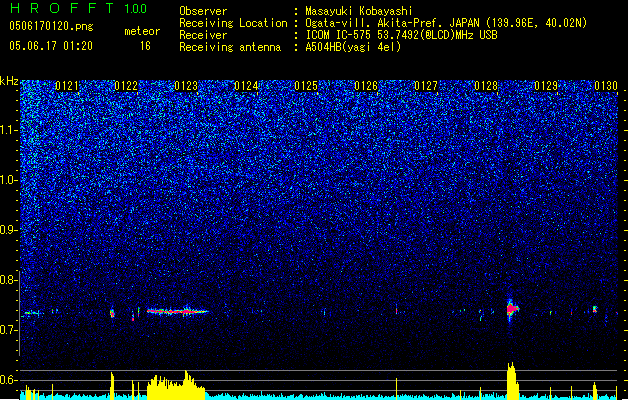Click the 0129 time marker
The width and height of the screenshot is (629, 400).
click(x=546, y=86)
